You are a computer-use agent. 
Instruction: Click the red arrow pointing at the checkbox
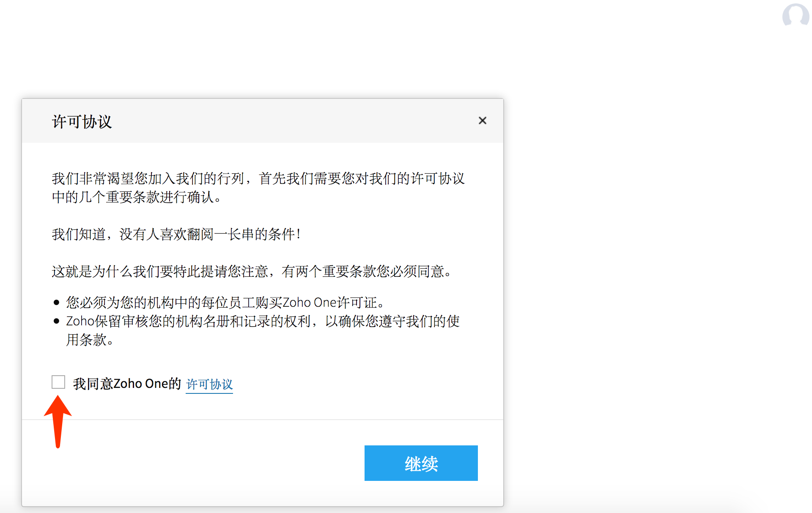tap(58, 420)
